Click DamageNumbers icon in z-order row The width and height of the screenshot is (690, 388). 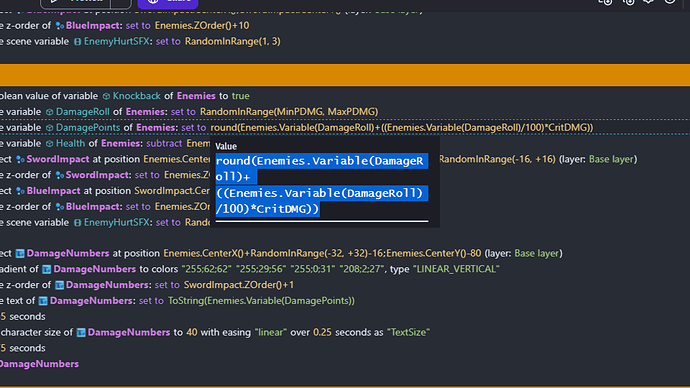[x=59, y=286]
